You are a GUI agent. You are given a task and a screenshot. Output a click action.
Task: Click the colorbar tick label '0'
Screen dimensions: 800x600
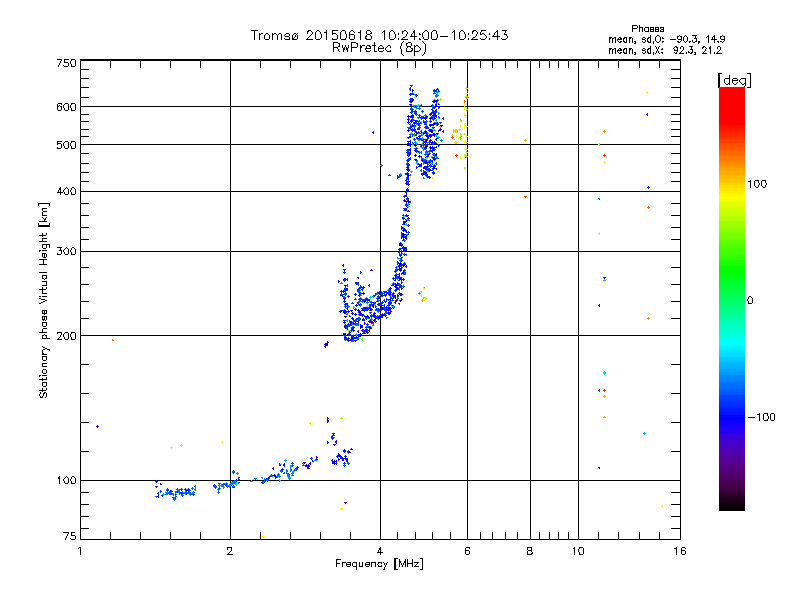(750, 301)
